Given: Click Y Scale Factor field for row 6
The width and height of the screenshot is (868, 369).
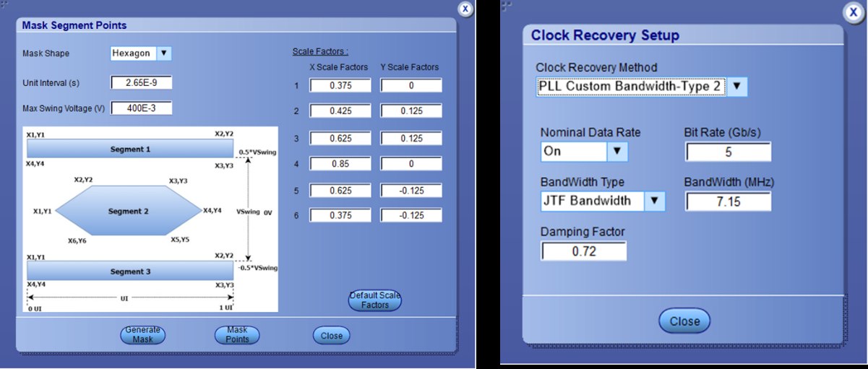Looking at the screenshot, I should [411, 217].
